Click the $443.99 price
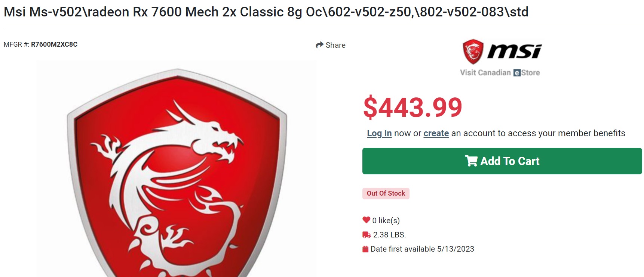 click(413, 107)
